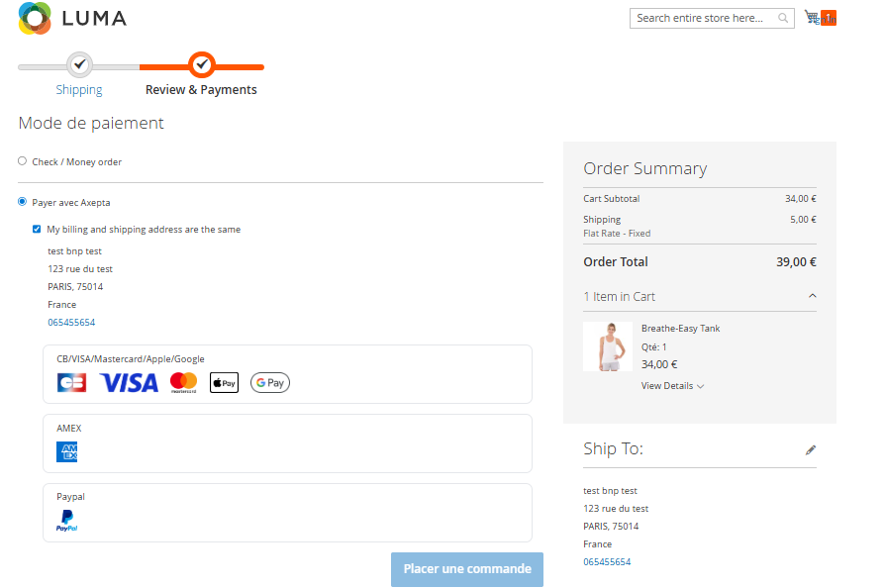Select the Mastercard logo

[183, 382]
